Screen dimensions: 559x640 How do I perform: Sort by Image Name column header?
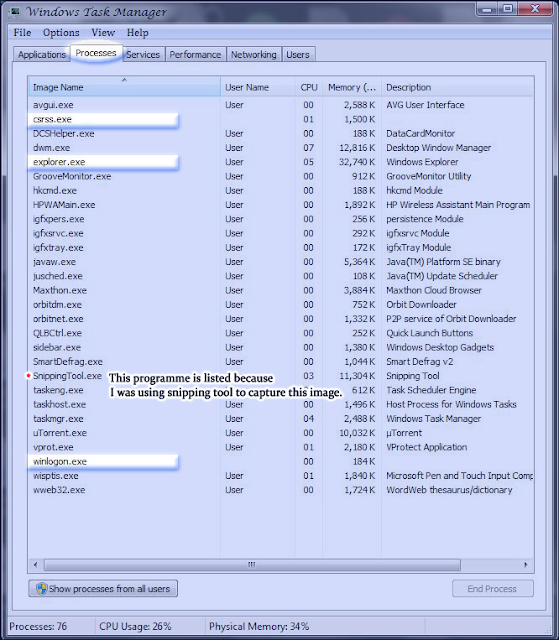124,87
